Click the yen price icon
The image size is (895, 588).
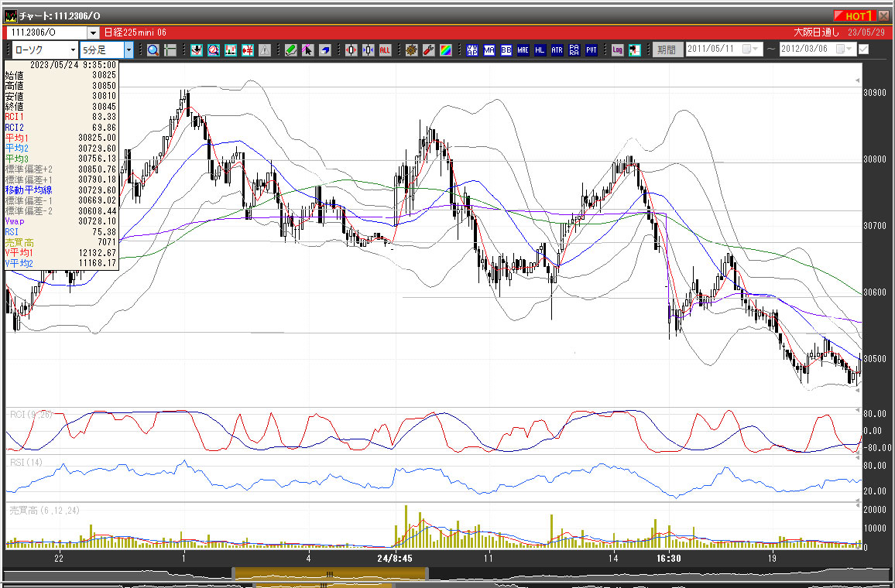click(x=248, y=50)
